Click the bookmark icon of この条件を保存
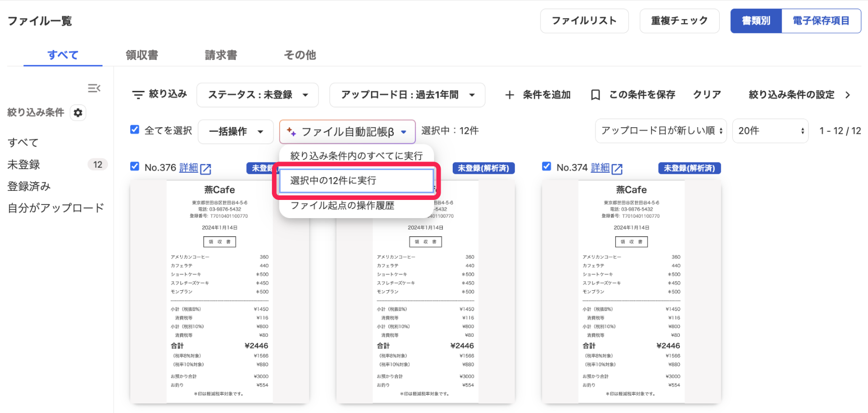Screen dimensions: 868x413 [595, 95]
